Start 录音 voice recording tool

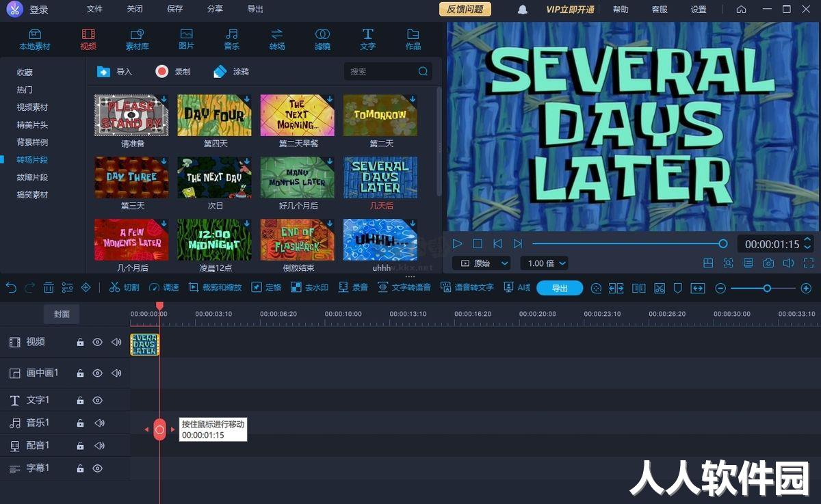pyautogui.click(x=354, y=288)
